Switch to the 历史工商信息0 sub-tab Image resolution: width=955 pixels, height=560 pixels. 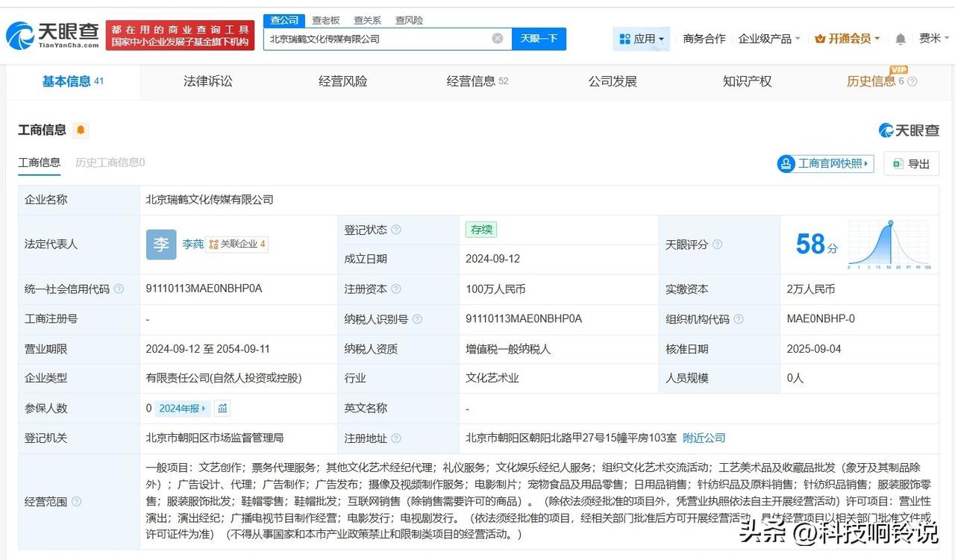[x=110, y=163]
